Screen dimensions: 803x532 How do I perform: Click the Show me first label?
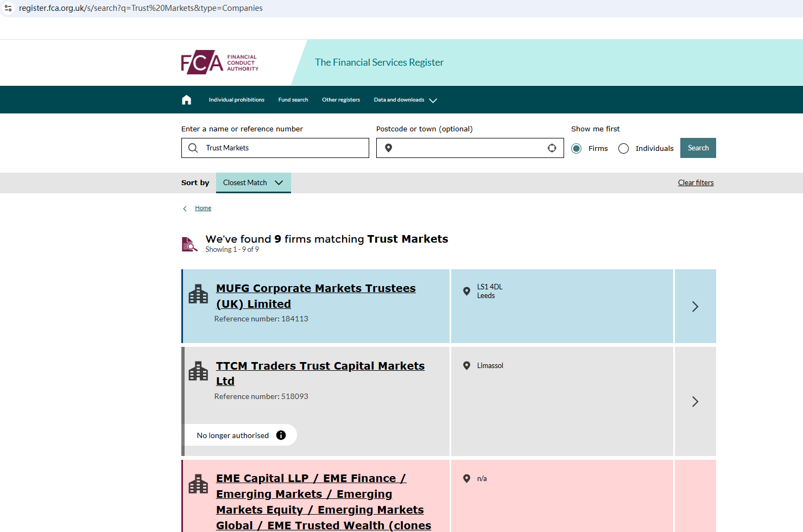tap(596, 129)
